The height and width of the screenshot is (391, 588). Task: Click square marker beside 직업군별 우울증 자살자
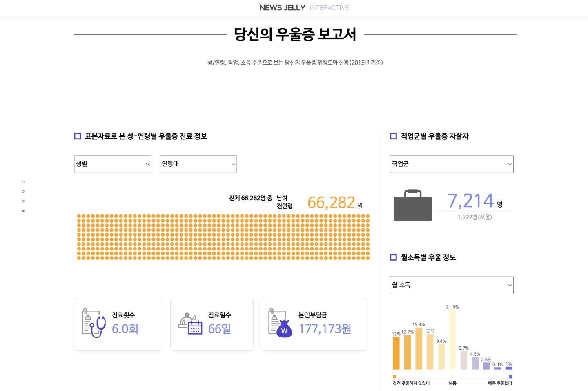[393, 136]
